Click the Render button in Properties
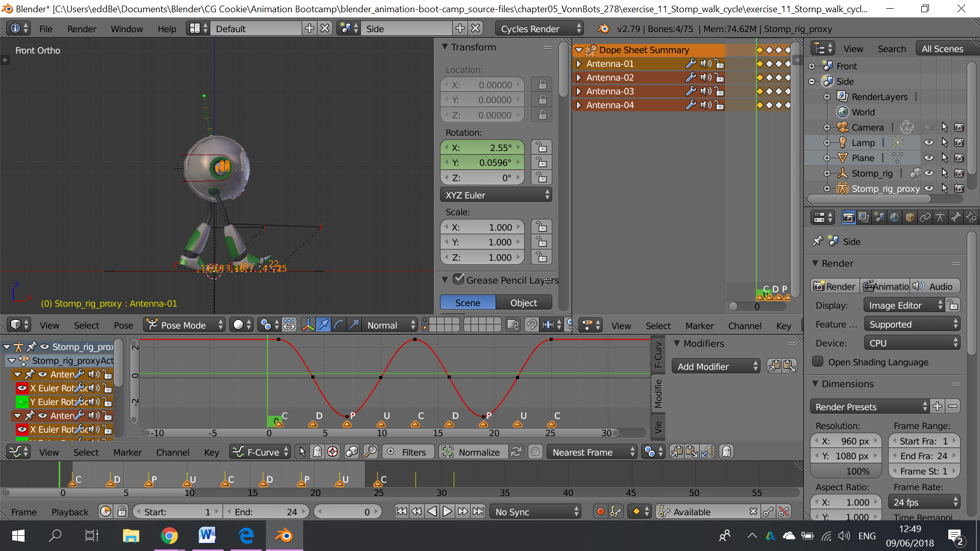The width and height of the screenshot is (980, 551). (835, 286)
